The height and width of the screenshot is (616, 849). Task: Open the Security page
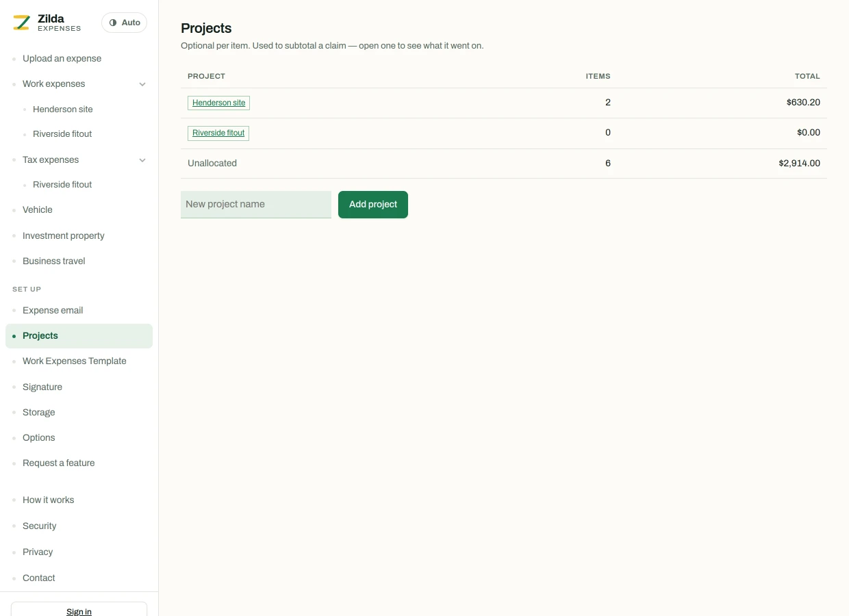[x=39, y=526]
